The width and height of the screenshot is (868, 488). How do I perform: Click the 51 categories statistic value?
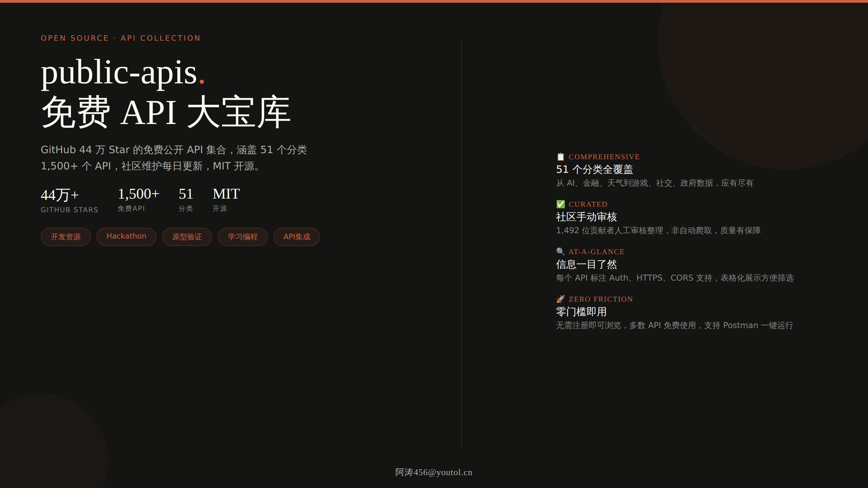click(186, 194)
